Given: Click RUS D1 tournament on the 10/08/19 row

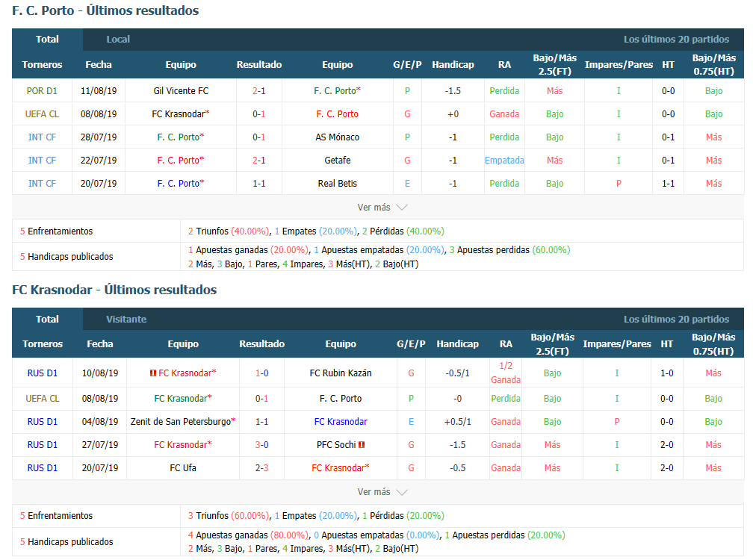Looking at the screenshot, I should click(x=43, y=373).
